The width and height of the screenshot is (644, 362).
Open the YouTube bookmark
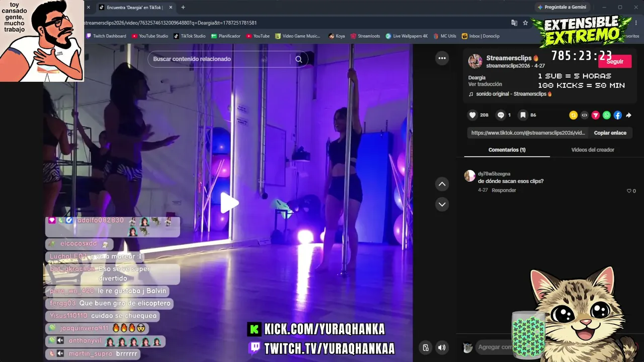click(258, 36)
